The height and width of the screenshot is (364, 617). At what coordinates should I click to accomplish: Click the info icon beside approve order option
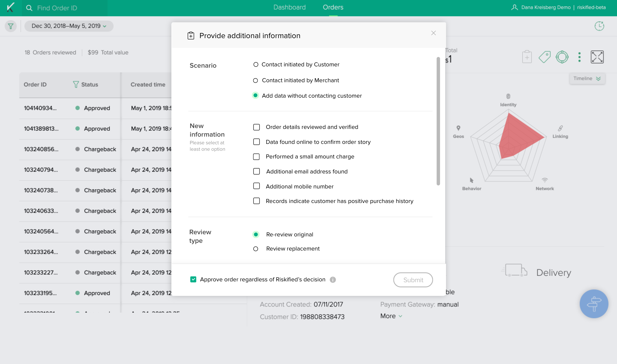click(x=332, y=280)
